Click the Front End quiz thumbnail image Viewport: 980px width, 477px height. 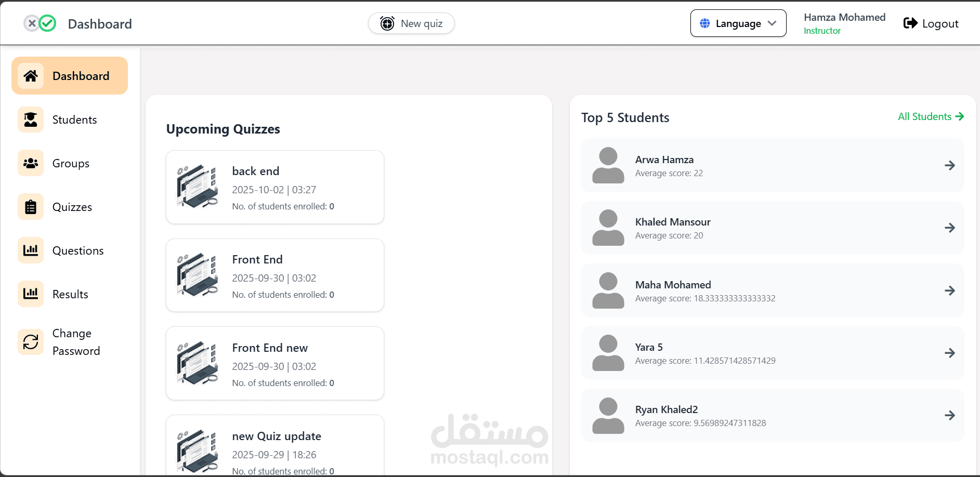[x=198, y=275]
